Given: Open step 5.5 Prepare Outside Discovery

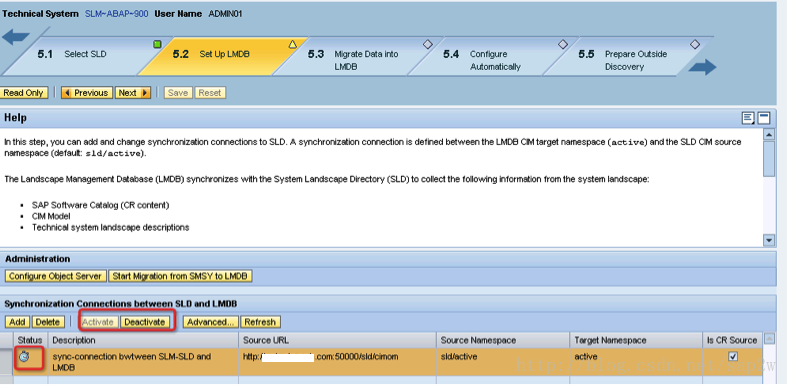Looking at the screenshot, I should (x=623, y=60).
